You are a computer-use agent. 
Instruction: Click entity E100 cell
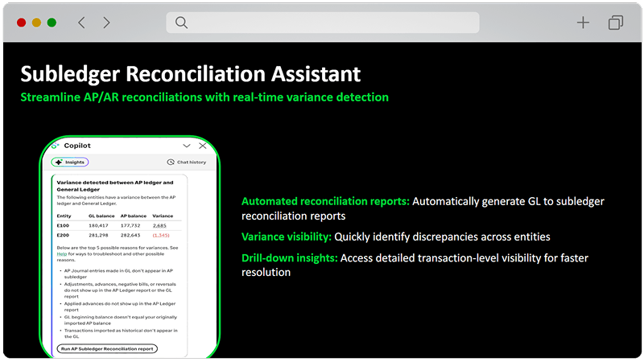tap(63, 226)
